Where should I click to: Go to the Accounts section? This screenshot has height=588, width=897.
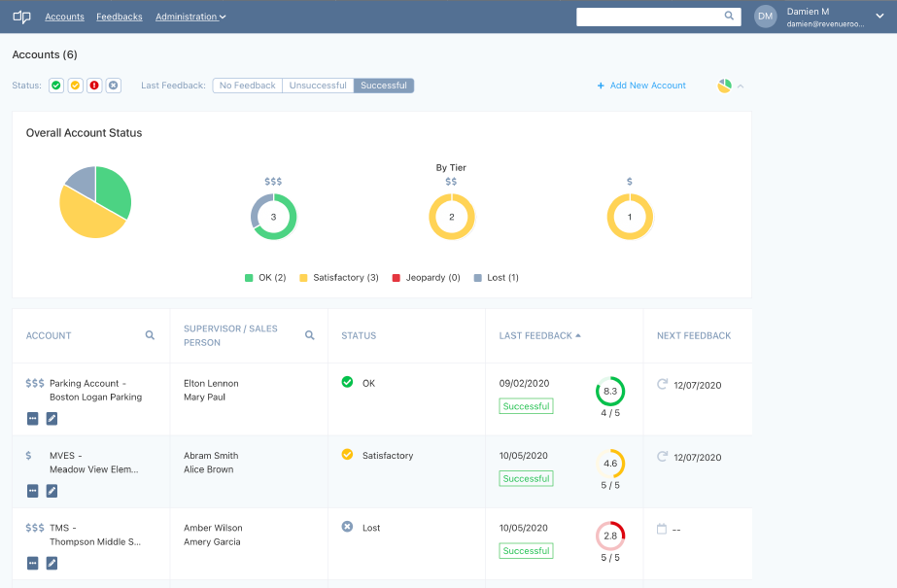click(x=64, y=17)
